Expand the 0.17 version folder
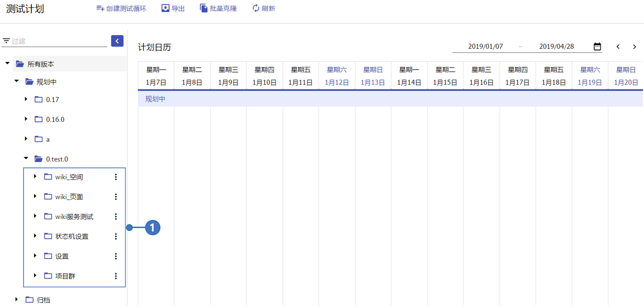Image resolution: width=644 pixels, height=307 pixels. pos(26,99)
